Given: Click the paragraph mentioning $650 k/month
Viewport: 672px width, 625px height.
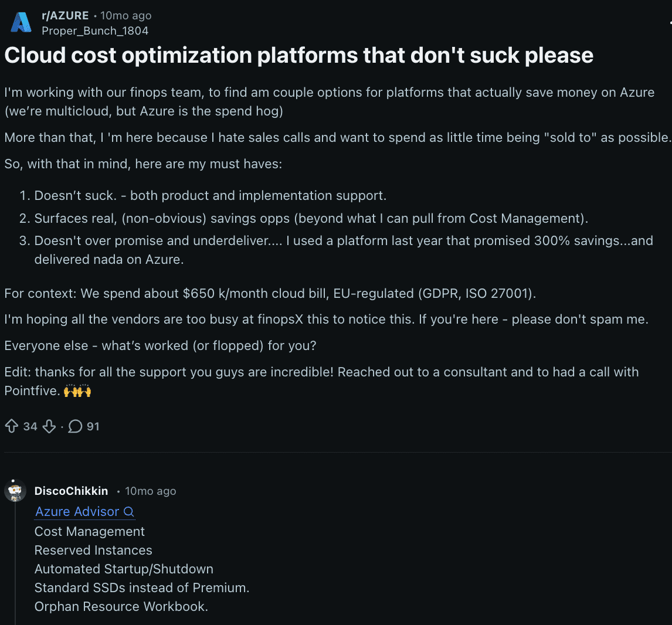Looking at the screenshot, I should click(x=270, y=293).
